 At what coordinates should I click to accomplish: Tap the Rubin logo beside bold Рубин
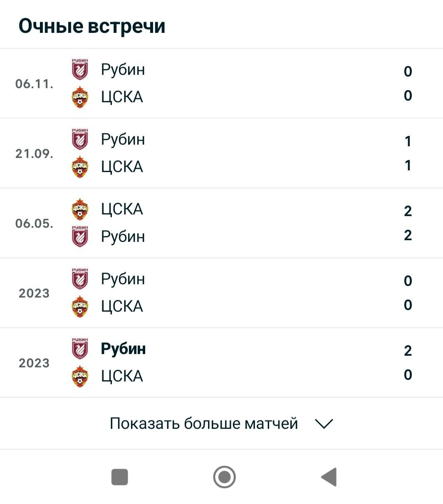coord(80,349)
